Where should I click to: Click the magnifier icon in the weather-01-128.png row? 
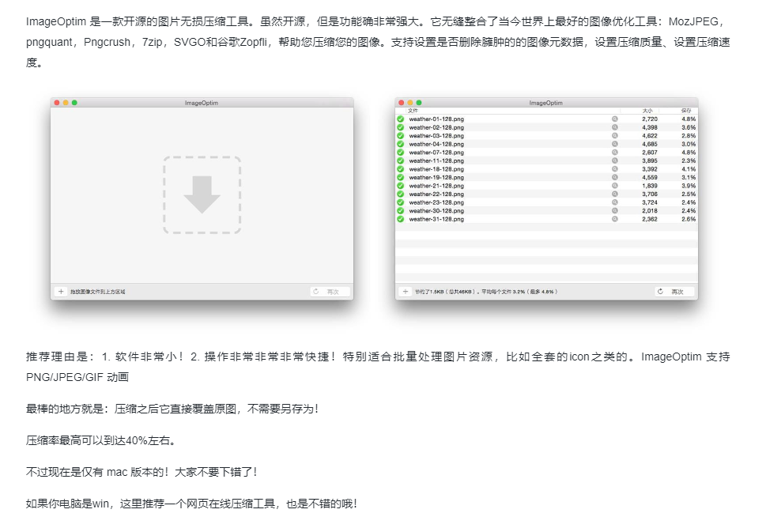(x=614, y=119)
